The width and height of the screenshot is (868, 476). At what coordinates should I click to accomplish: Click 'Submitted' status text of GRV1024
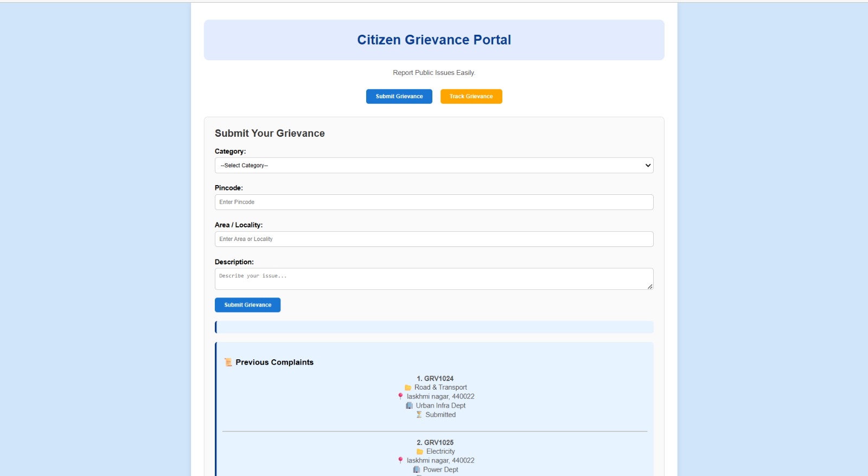click(x=441, y=415)
